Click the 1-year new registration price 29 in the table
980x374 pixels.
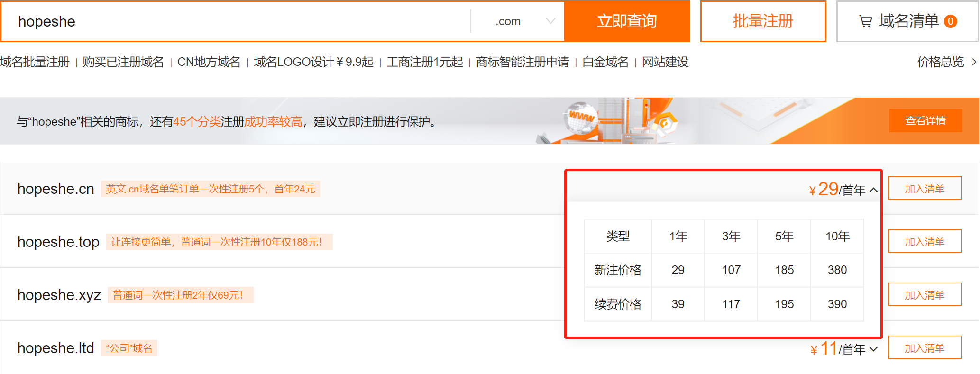tap(678, 270)
